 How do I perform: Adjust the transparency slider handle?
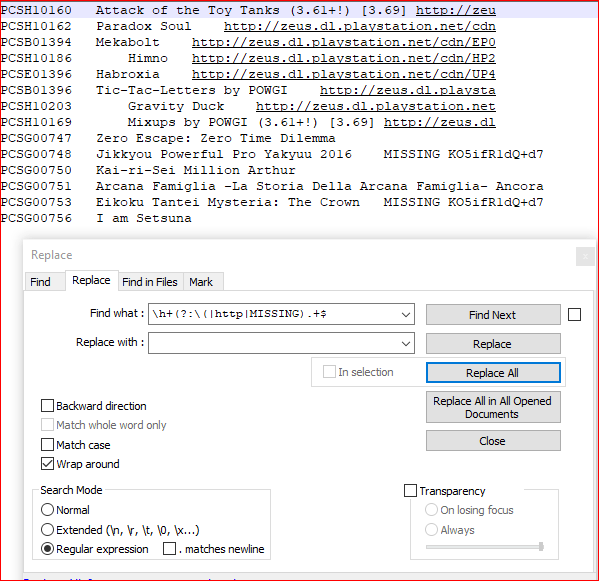pyautogui.click(x=541, y=547)
